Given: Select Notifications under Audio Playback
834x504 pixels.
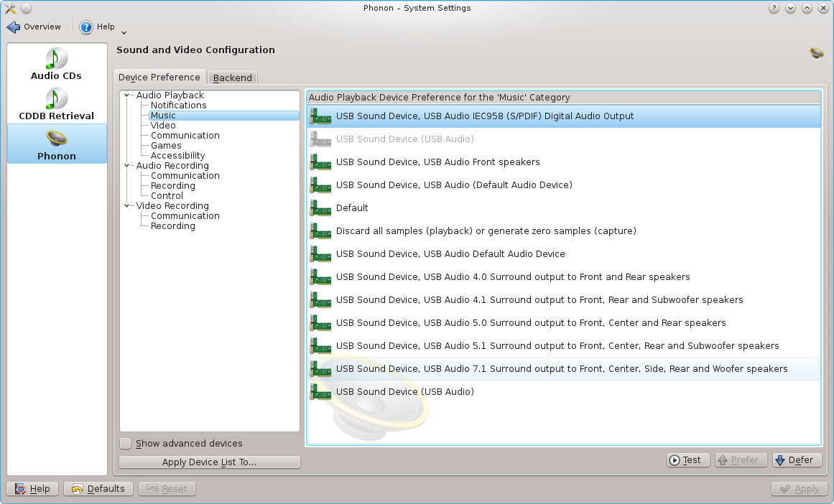Looking at the screenshot, I should click(178, 106).
